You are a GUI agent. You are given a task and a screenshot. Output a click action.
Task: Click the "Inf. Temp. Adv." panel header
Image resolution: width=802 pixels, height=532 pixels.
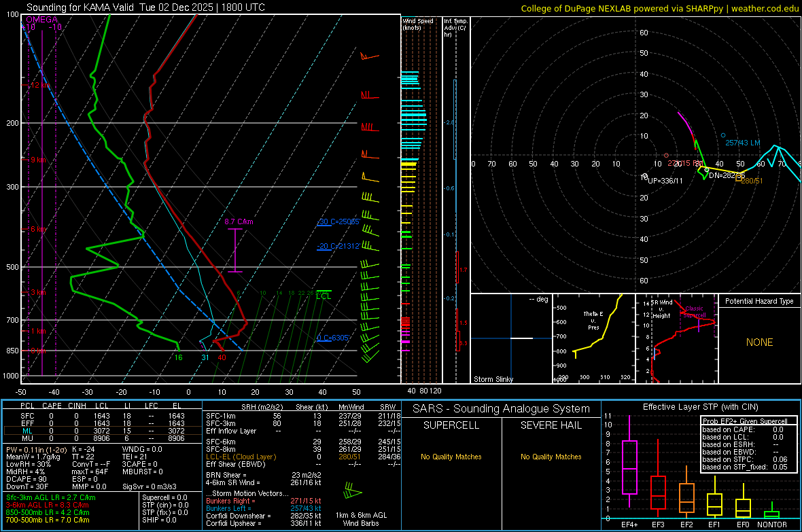tap(455, 28)
